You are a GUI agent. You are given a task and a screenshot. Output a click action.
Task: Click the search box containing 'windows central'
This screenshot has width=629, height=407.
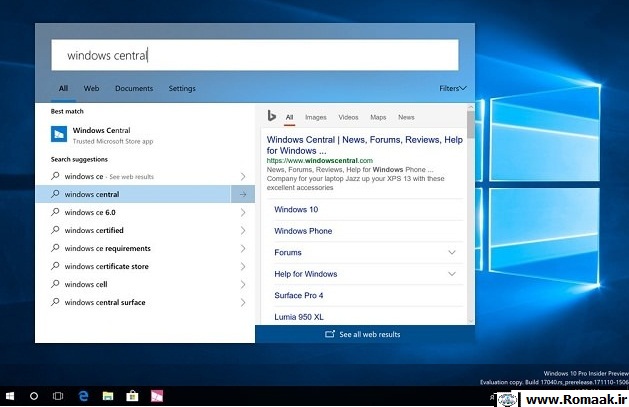coord(255,55)
